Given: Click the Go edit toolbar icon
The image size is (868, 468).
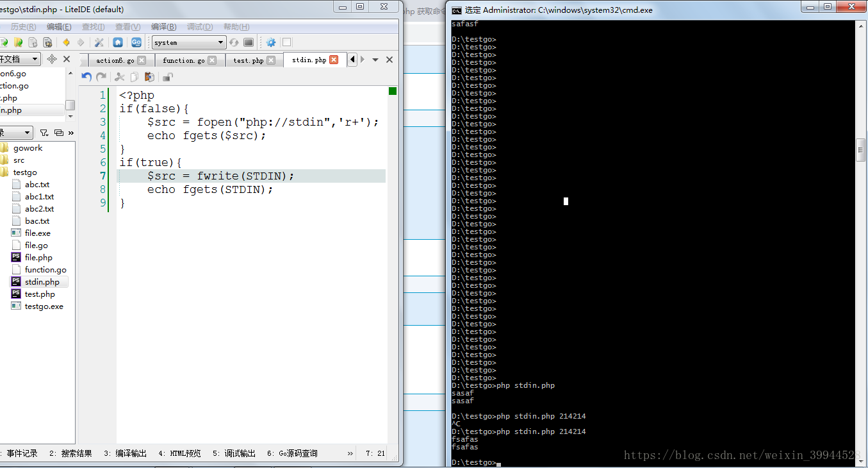Looking at the screenshot, I should (x=136, y=42).
